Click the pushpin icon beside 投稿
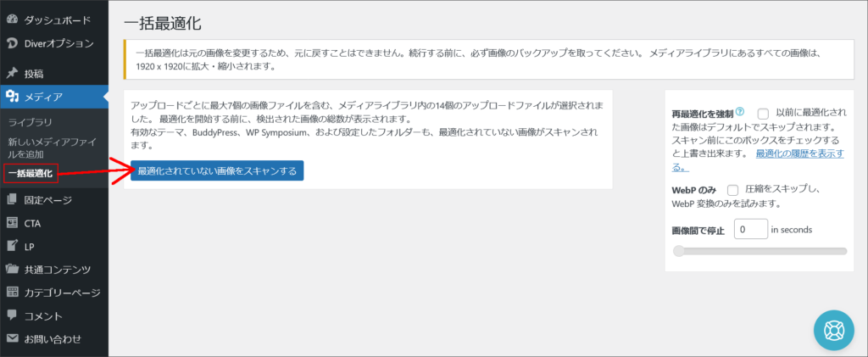868x357 pixels. 12,74
